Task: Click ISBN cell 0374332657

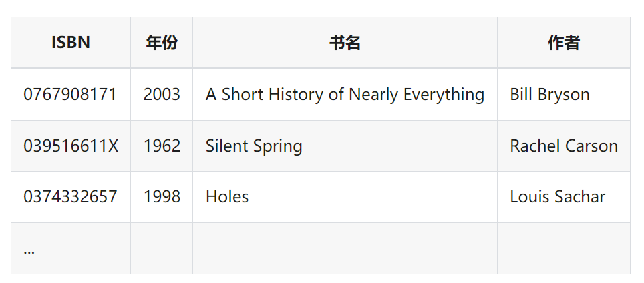Action: pos(71,197)
